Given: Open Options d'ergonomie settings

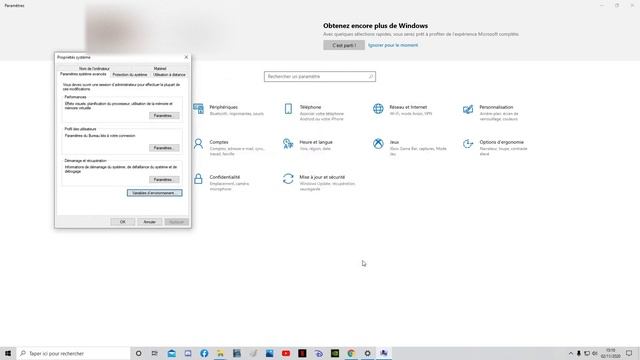Looking at the screenshot, I should click(x=495, y=147).
